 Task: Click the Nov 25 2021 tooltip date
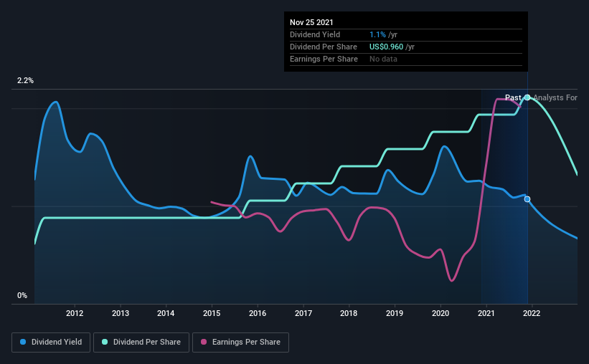(x=311, y=22)
